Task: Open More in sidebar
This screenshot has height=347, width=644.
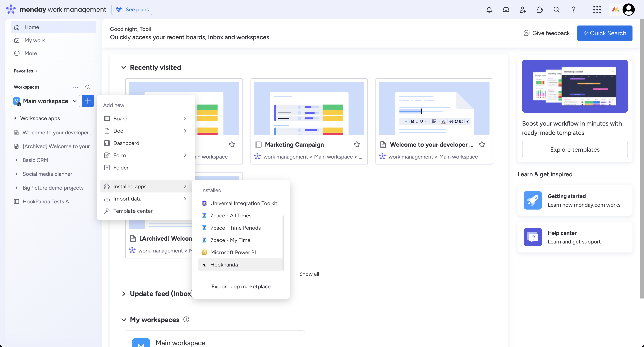Action: tap(53, 53)
